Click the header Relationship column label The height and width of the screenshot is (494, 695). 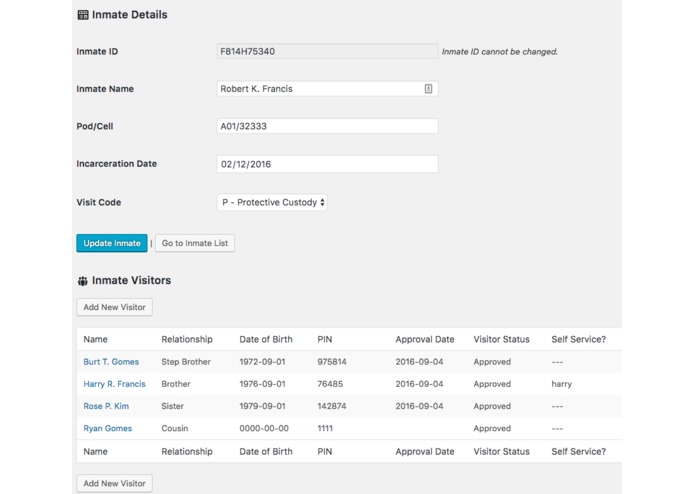tap(187, 339)
